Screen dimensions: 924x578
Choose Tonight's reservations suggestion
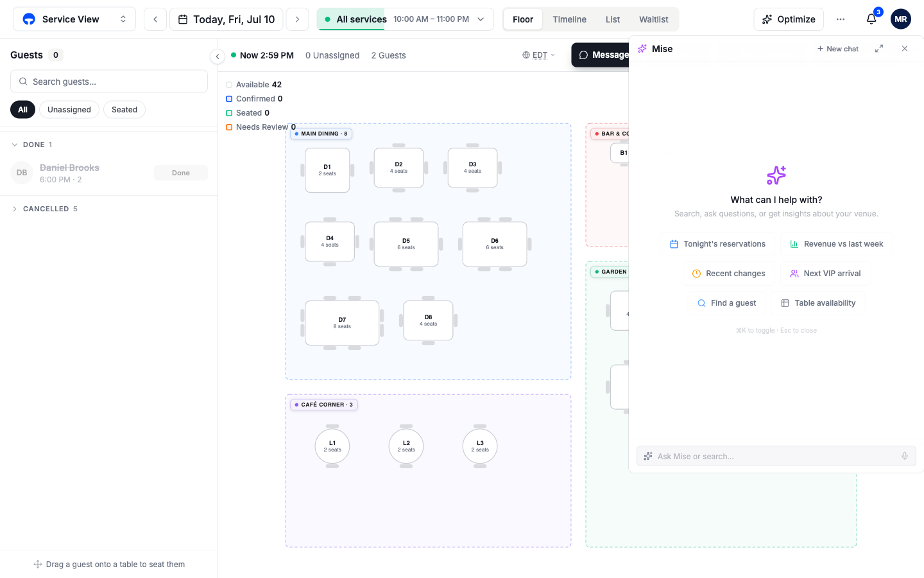pos(717,244)
